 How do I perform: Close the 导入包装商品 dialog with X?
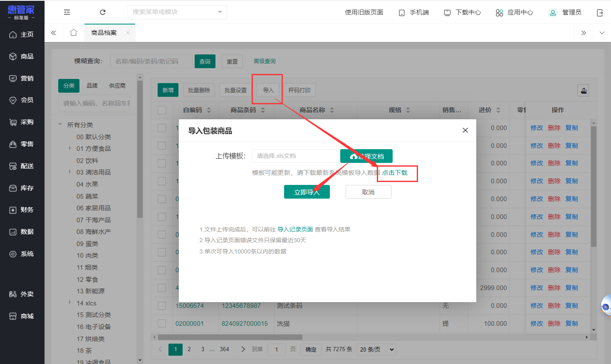point(465,130)
